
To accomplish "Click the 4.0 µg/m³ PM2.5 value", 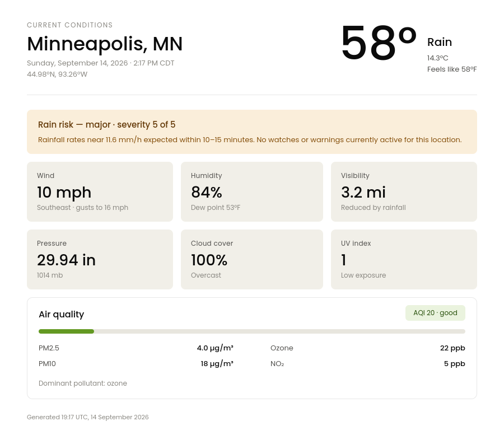I will (x=215, y=348).
